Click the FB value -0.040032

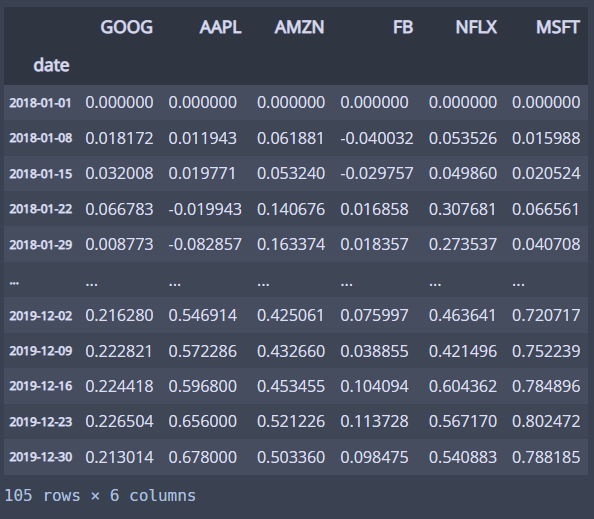pos(377,138)
